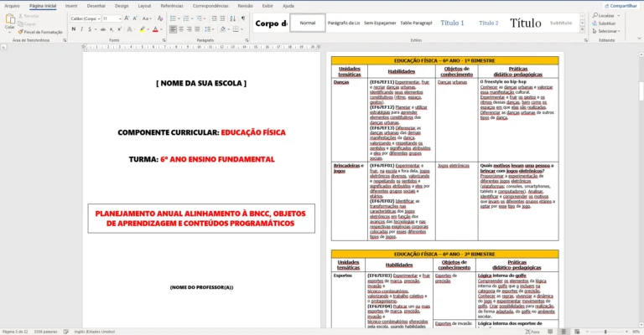Open the font size dropdown showing 11
Screen dimensions: 644x335
(x=120, y=19)
